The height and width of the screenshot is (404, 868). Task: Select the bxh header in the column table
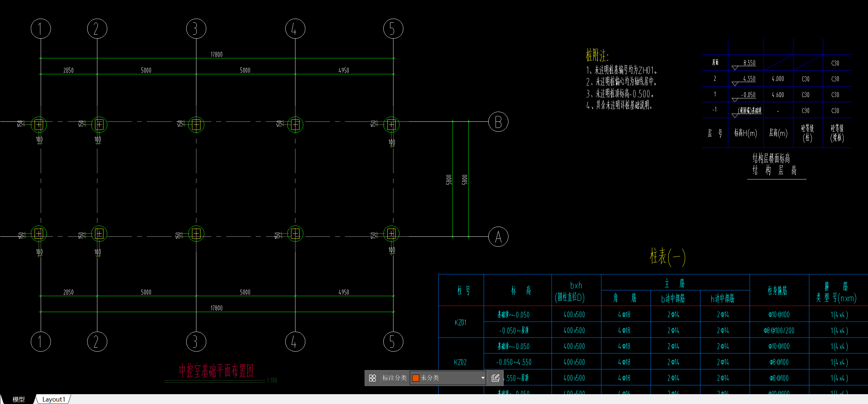tap(576, 285)
